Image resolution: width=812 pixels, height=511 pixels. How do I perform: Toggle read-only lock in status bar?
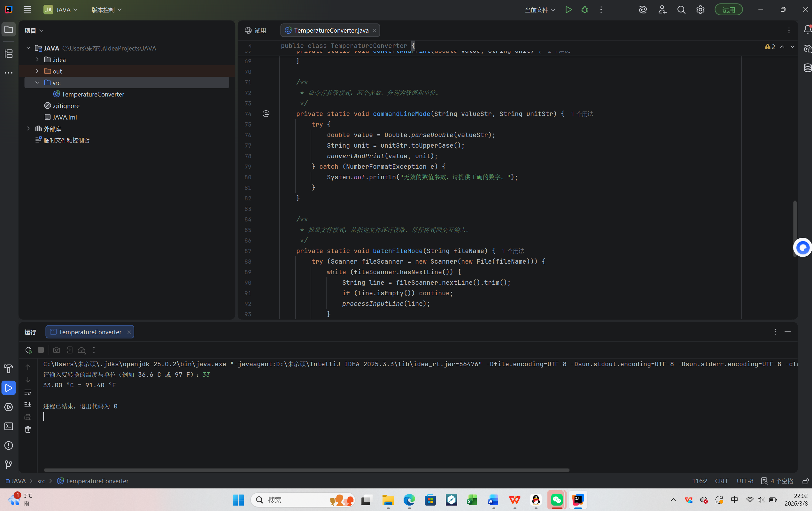coord(805,481)
